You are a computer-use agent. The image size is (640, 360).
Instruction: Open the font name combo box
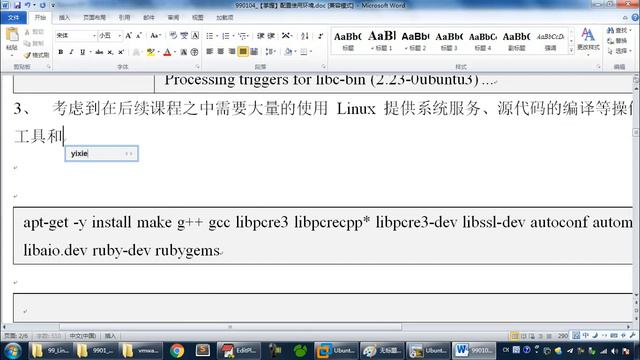click(76, 36)
